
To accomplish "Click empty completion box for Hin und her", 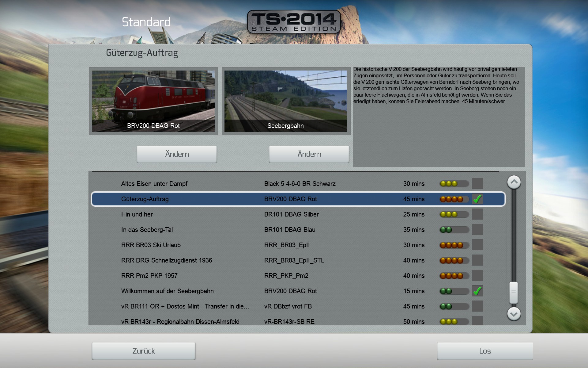I will (477, 214).
